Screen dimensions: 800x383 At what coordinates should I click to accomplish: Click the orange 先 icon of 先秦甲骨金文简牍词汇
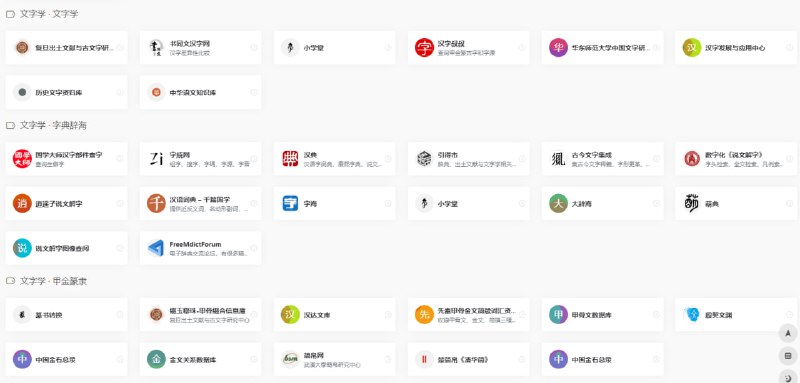(424, 315)
